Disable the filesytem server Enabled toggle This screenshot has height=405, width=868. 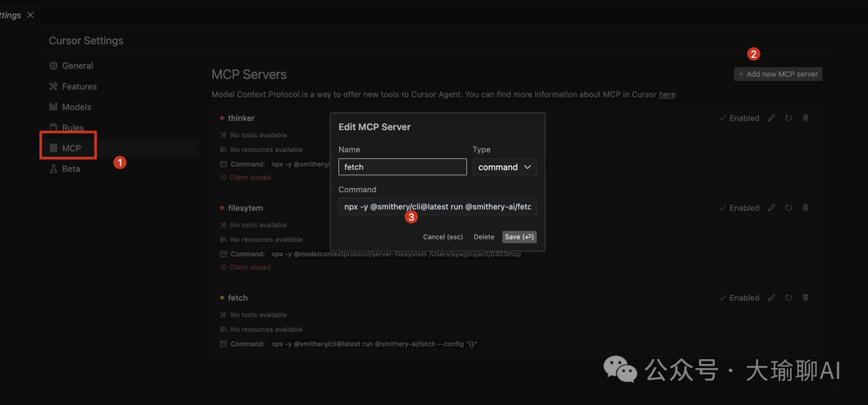pyautogui.click(x=739, y=208)
